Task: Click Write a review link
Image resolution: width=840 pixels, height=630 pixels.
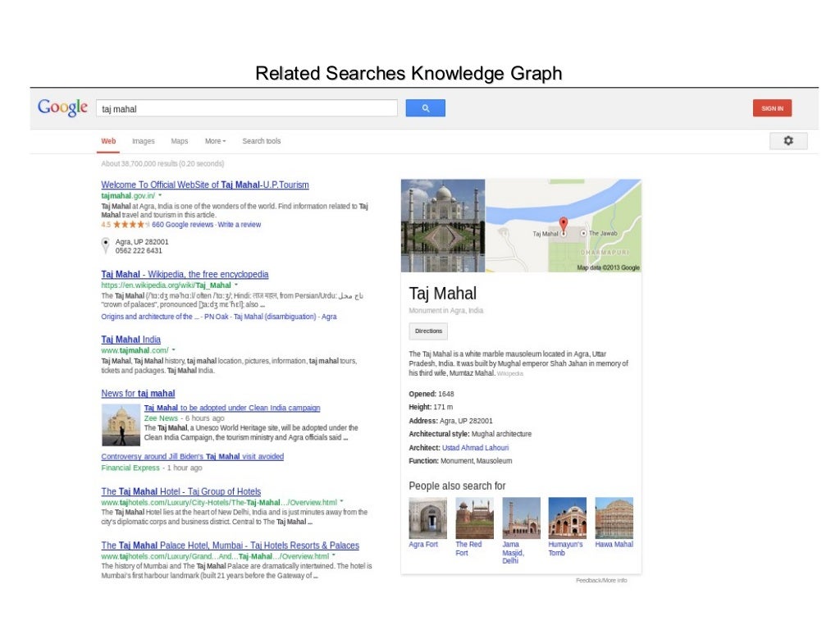Action: coord(239,225)
